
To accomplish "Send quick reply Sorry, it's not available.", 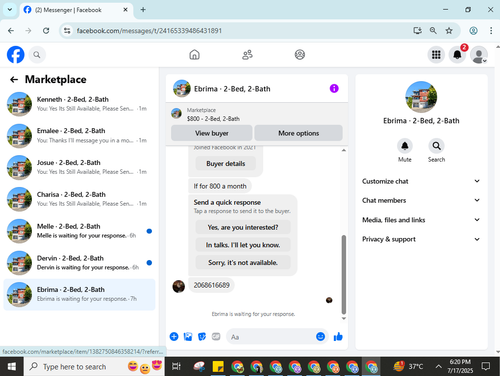I will click(243, 263).
